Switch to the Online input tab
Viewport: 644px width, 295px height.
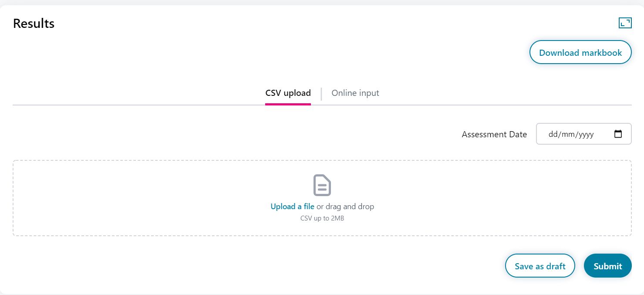pos(355,93)
